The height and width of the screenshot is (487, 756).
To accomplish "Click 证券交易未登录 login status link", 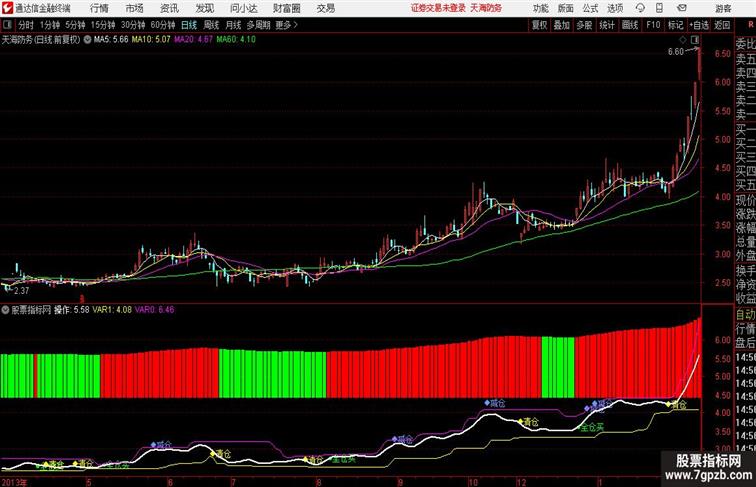I will coord(438,8).
